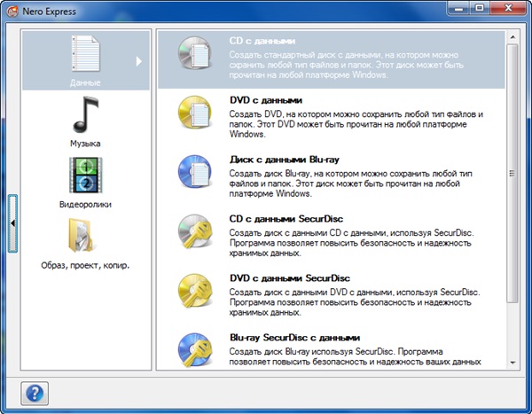532x414 pixels.
Task: Click the vertical scrollbar thumb
Action: click(x=512, y=173)
